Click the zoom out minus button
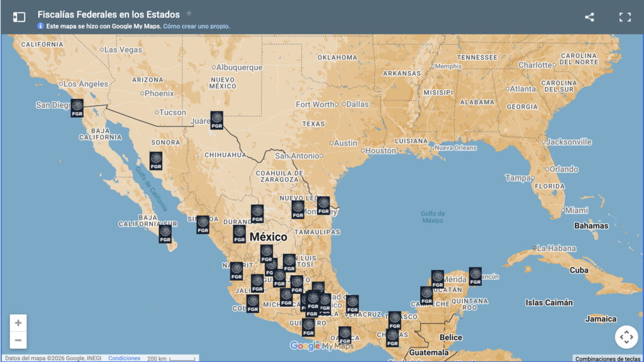 click(x=18, y=341)
